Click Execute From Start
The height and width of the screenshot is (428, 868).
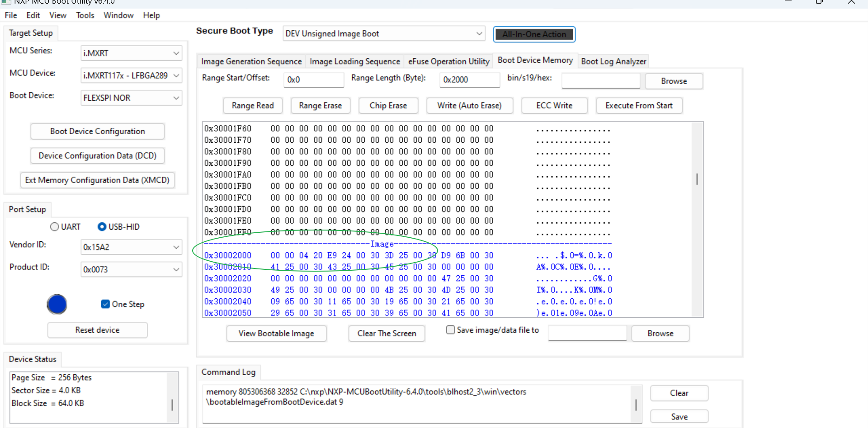click(x=639, y=105)
